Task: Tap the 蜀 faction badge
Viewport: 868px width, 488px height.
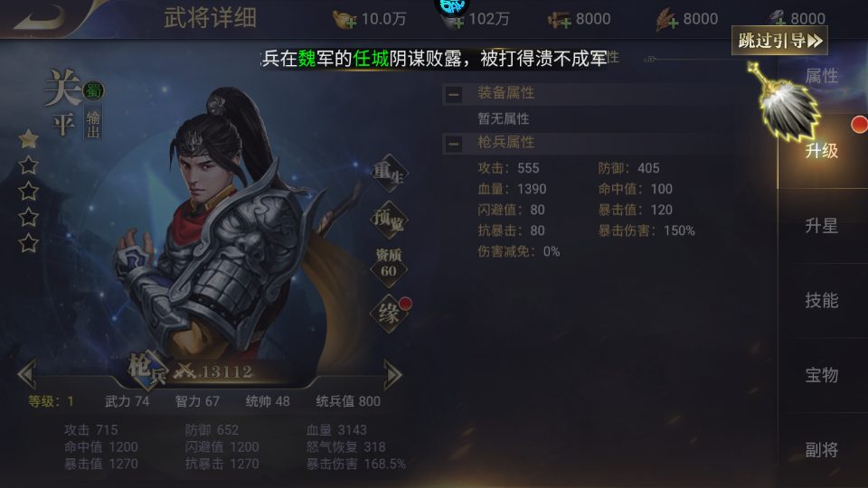Action: [x=93, y=90]
